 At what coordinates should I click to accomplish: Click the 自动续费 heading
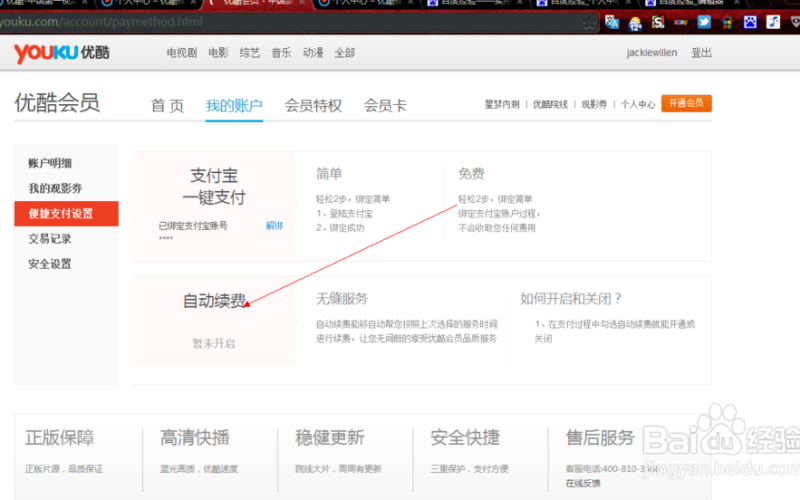[215, 301]
